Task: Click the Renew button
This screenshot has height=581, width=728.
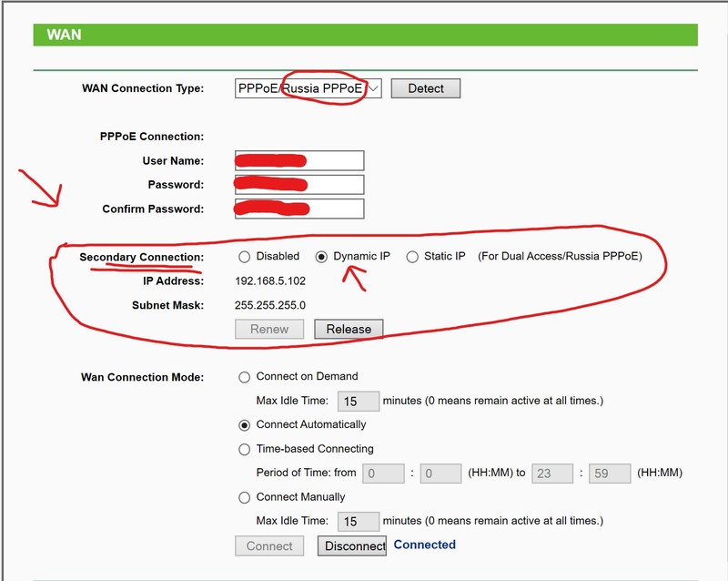Action: (268, 328)
